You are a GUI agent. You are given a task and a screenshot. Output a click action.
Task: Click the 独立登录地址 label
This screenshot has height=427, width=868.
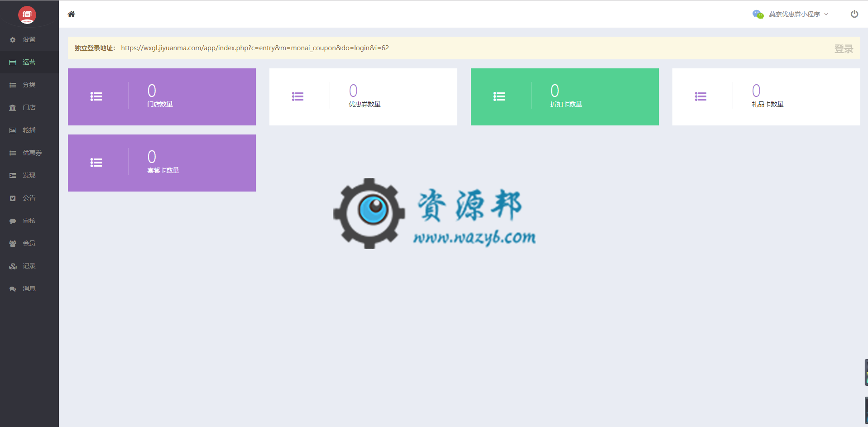[x=95, y=48]
